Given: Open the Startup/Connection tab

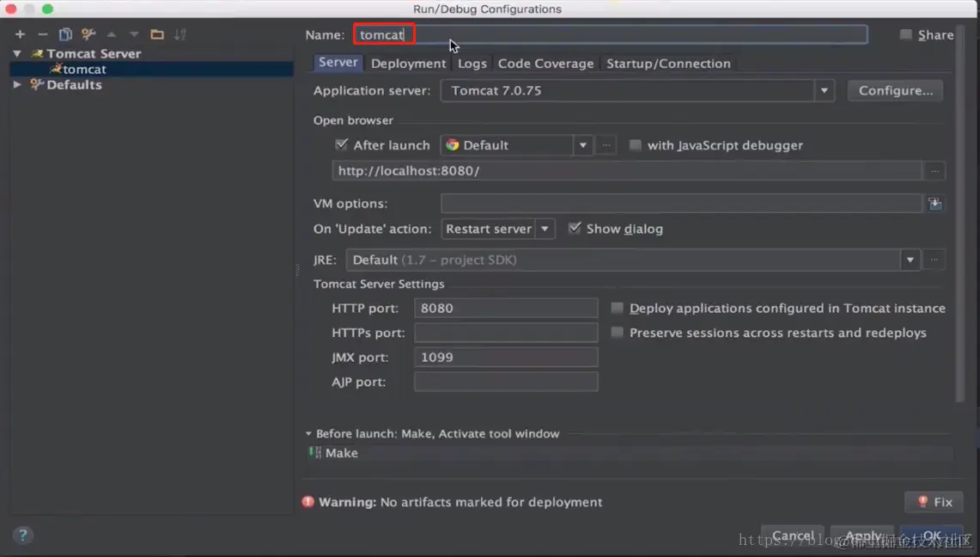Looking at the screenshot, I should coord(668,63).
